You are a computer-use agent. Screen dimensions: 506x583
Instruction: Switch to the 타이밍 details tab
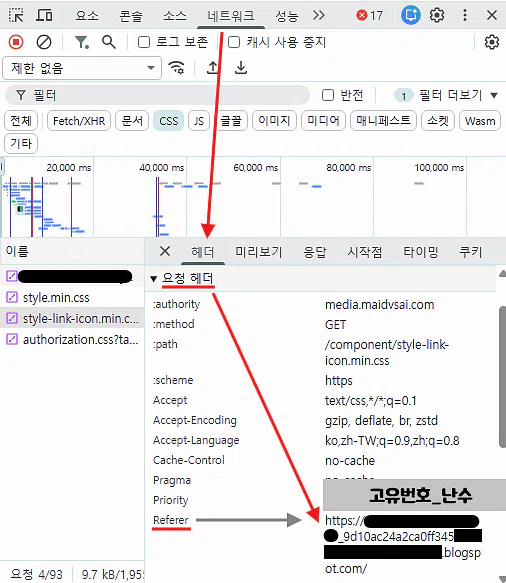pos(420,252)
